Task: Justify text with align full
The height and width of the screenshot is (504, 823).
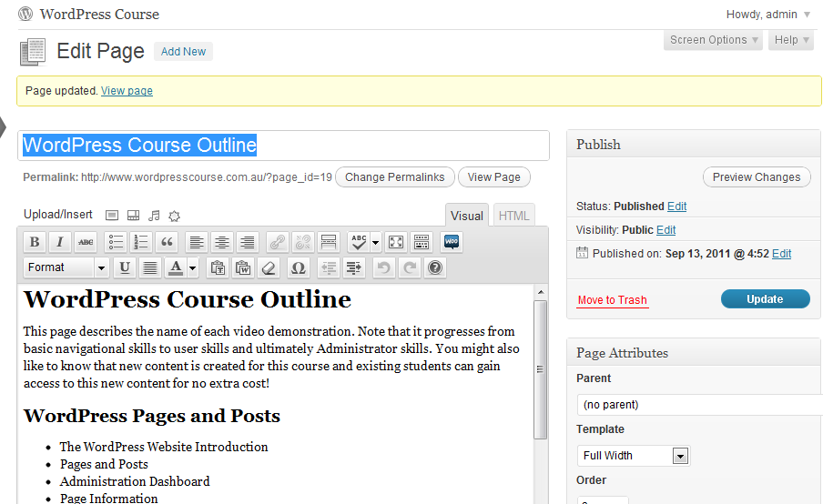Action: tap(150, 267)
